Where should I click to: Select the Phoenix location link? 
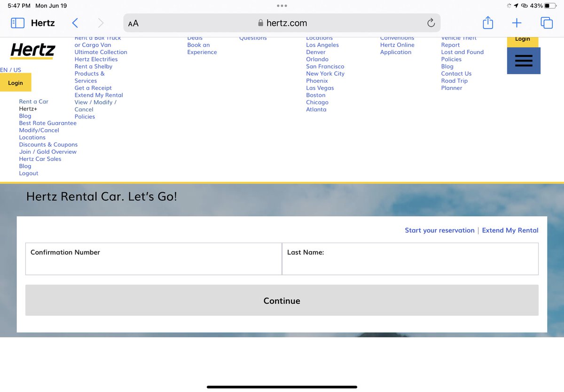click(x=317, y=81)
